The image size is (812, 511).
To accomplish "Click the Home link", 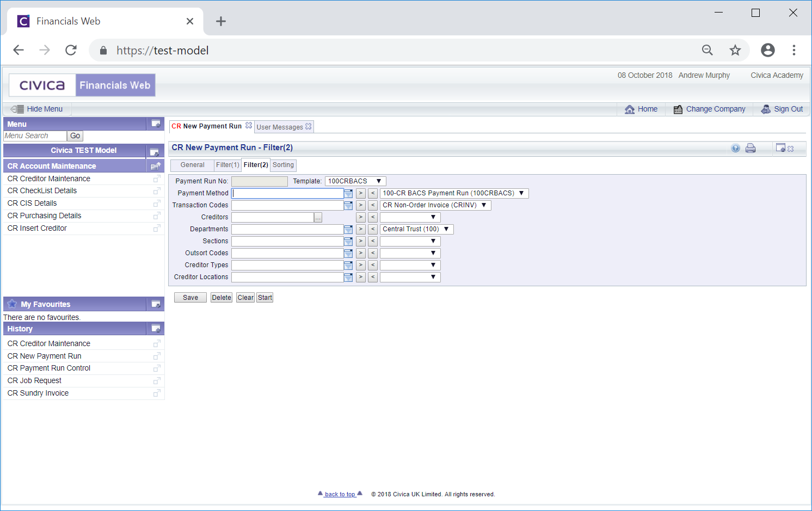I will [641, 109].
